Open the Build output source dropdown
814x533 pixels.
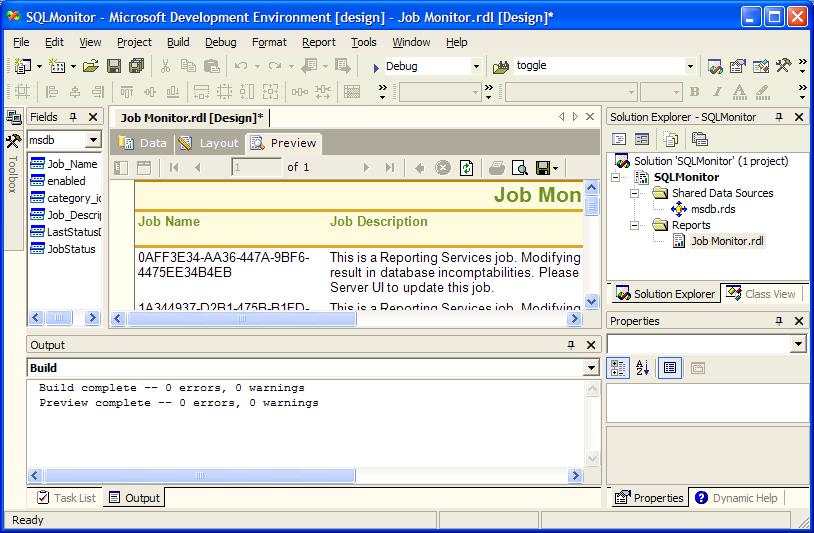(591, 368)
